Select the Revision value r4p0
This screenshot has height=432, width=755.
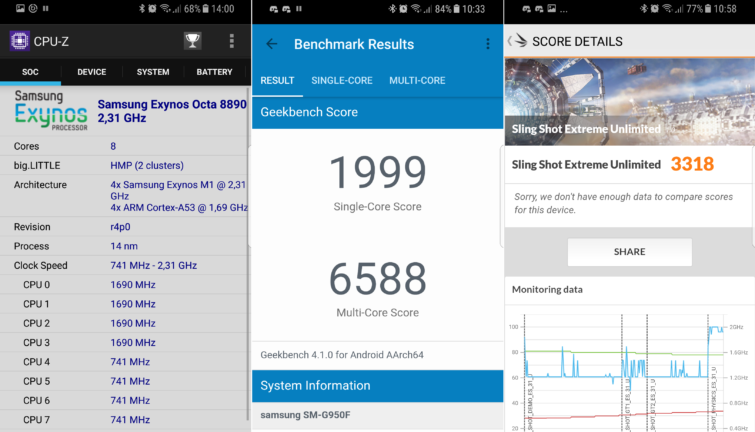[x=120, y=227]
